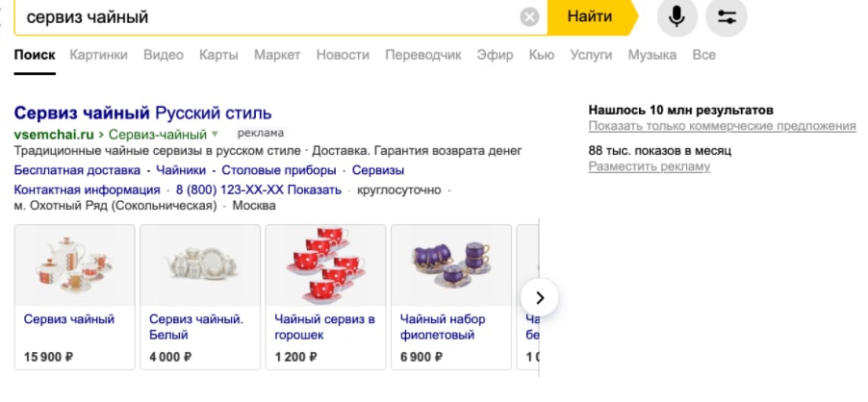Open the purple tea set product image

[450, 263]
